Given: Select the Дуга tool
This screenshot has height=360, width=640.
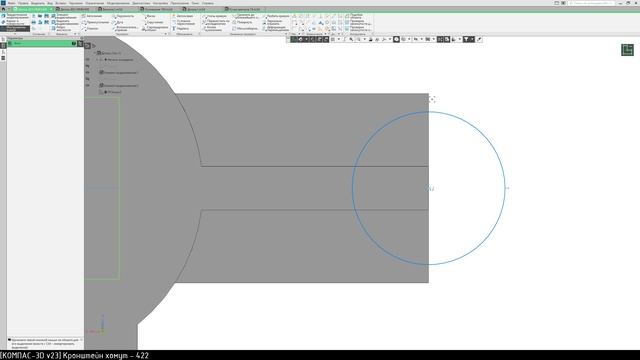Looking at the screenshot, I should click(118, 22).
